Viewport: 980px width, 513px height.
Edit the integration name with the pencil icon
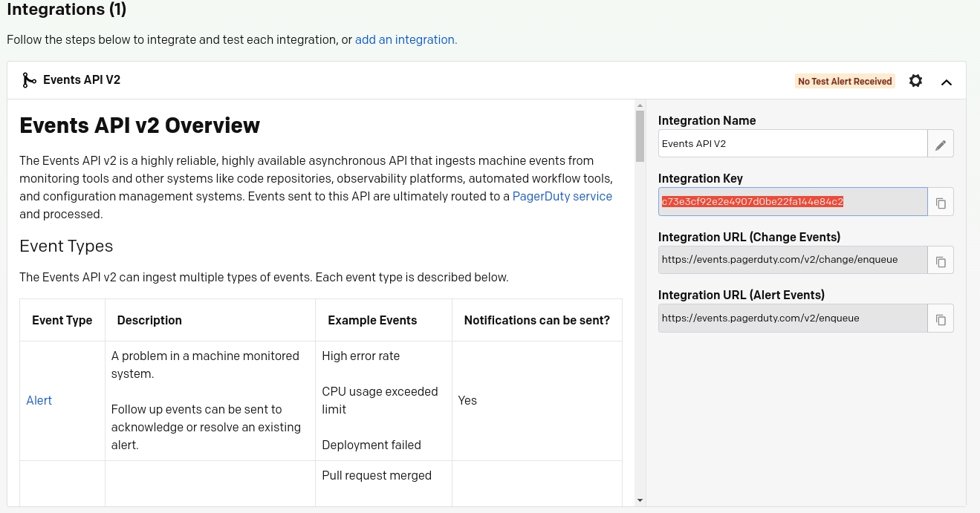click(941, 144)
